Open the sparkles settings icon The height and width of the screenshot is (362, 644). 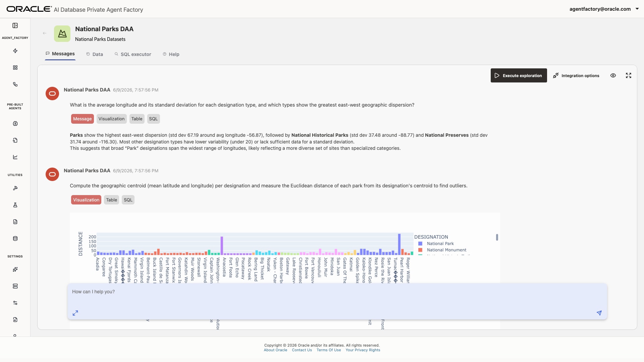click(15, 269)
